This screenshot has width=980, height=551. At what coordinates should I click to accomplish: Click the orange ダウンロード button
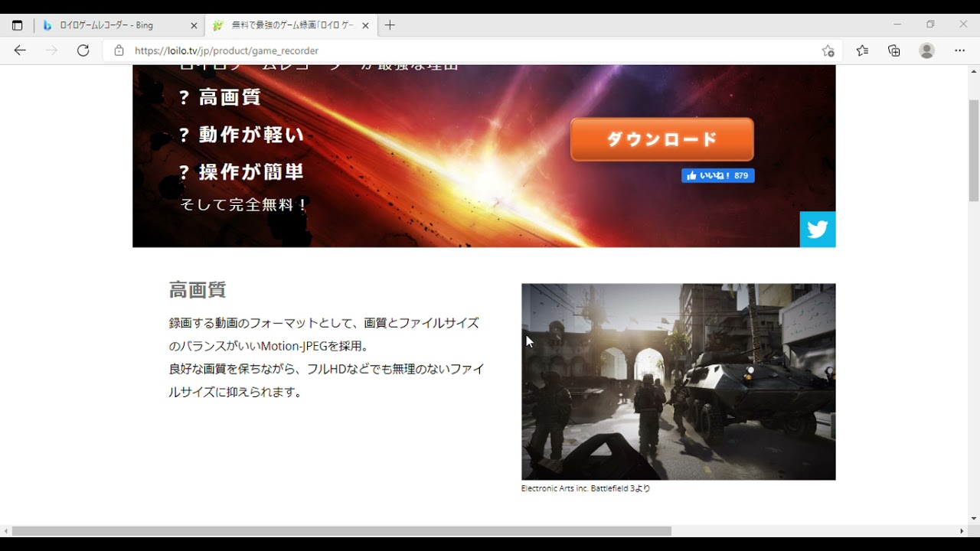tap(662, 139)
